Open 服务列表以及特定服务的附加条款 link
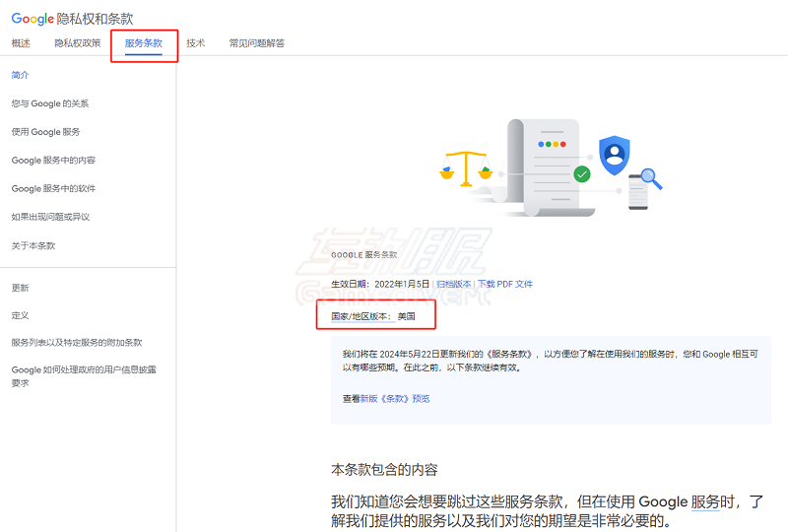Viewport: 788px width, 532px height. coord(77,343)
